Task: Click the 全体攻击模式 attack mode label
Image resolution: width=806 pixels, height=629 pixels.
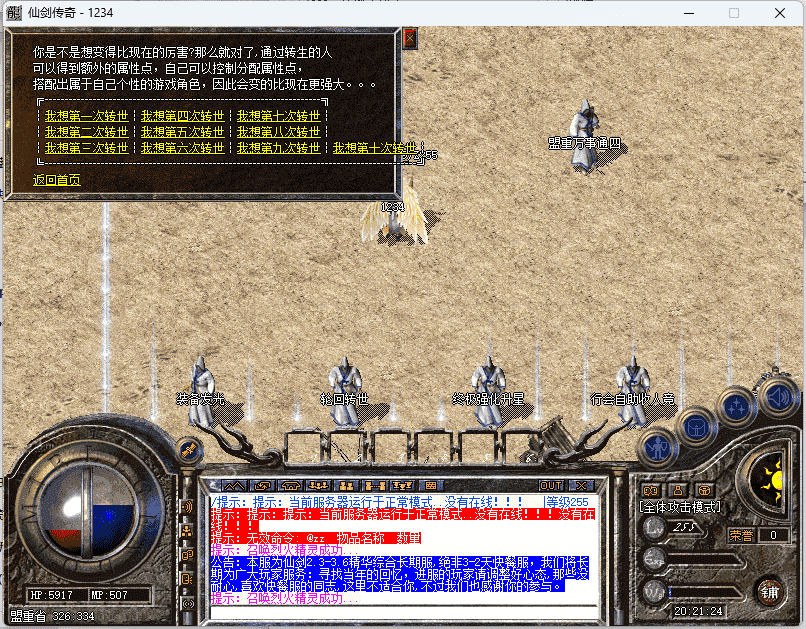Action: [680, 508]
